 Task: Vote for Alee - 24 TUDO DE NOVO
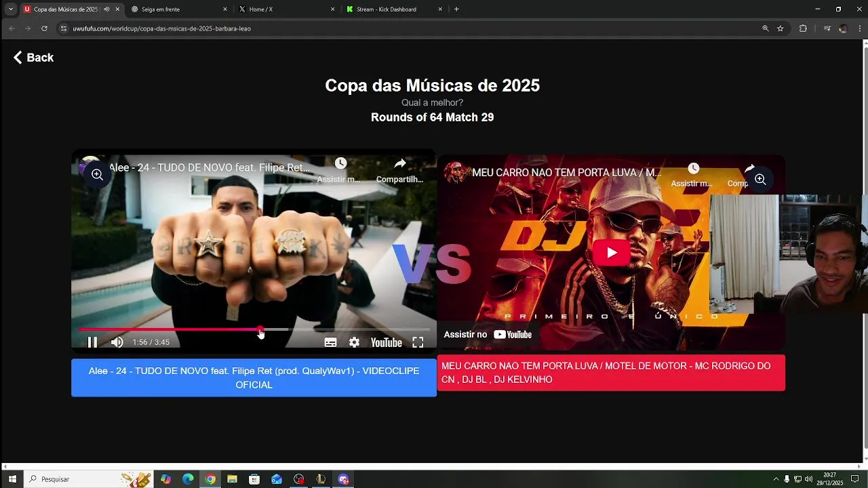point(254,378)
